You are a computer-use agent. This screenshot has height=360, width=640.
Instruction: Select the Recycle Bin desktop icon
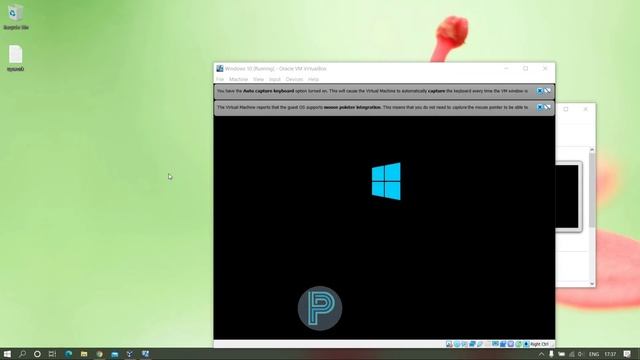pyautogui.click(x=16, y=17)
